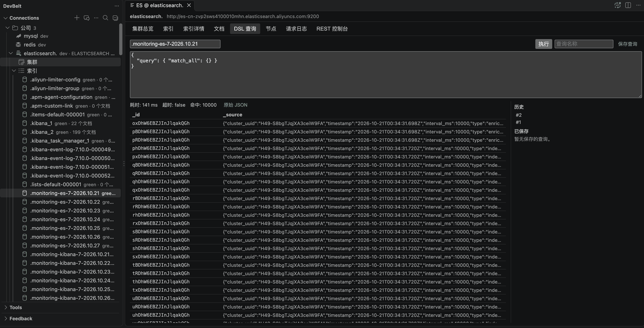Open history entry #2
This screenshot has height=328, width=644.
click(519, 115)
